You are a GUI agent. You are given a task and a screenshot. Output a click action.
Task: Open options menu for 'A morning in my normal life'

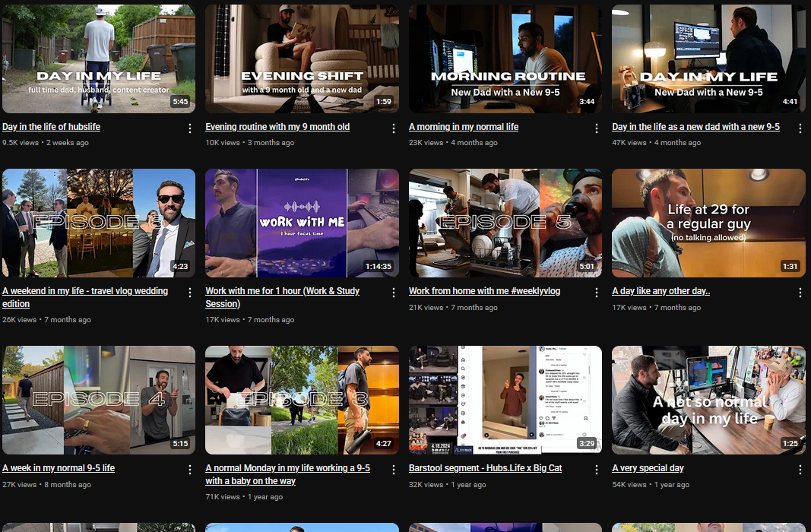597,128
